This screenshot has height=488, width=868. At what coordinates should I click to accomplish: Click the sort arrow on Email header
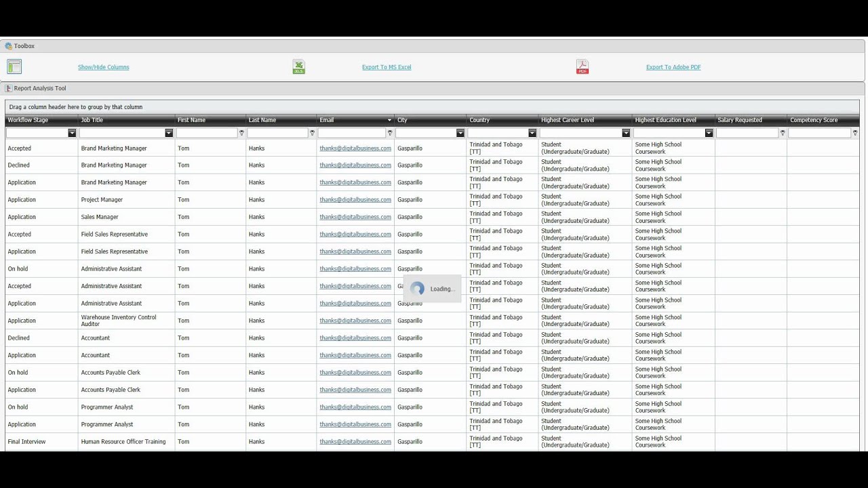pos(390,121)
